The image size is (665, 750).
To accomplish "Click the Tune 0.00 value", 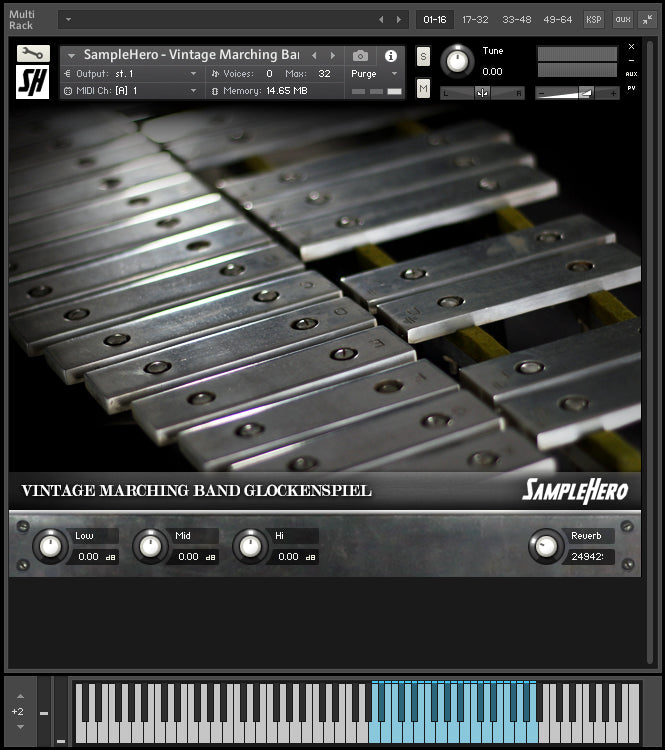I will [x=492, y=72].
